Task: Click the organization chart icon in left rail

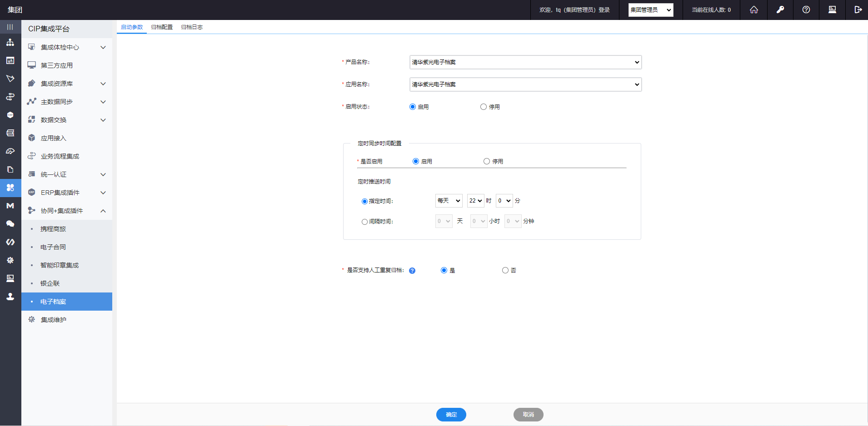Action: (10, 42)
